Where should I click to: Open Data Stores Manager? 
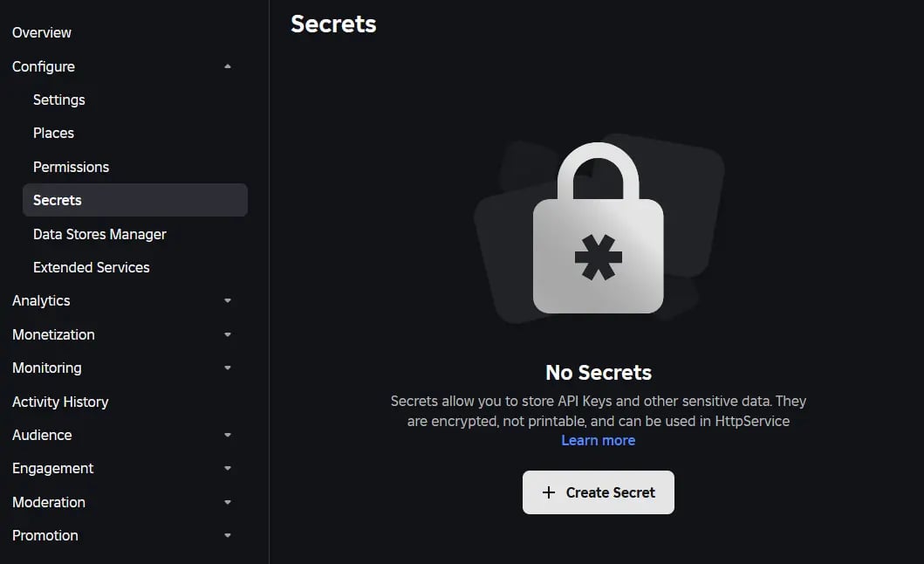(99, 234)
